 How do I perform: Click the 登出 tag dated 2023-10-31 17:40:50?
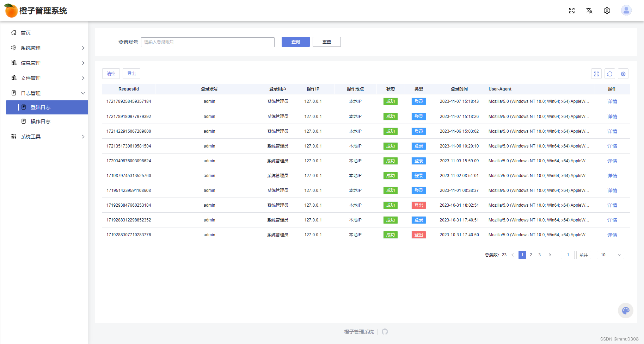pyautogui.click(x=419, y=235)
